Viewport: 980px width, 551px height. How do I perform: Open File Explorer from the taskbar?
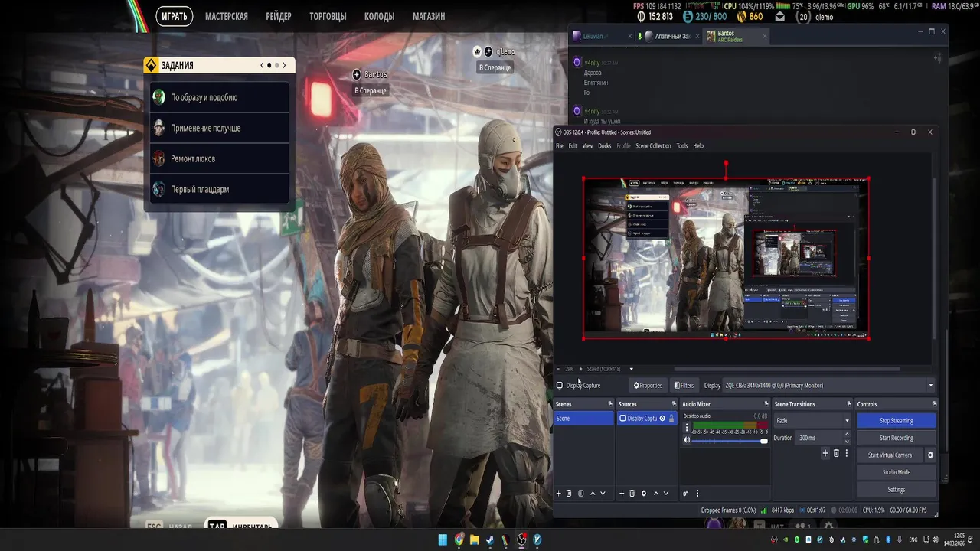474,540
